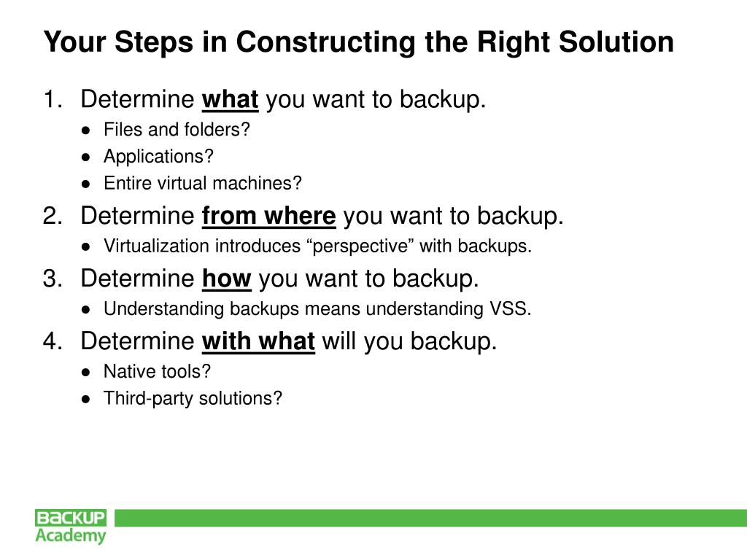Image resolution: width=747 pixels, height=560 pixels.
Task: Select the 'Entire virtual machines?' bullet
Action: click(203, 183)
